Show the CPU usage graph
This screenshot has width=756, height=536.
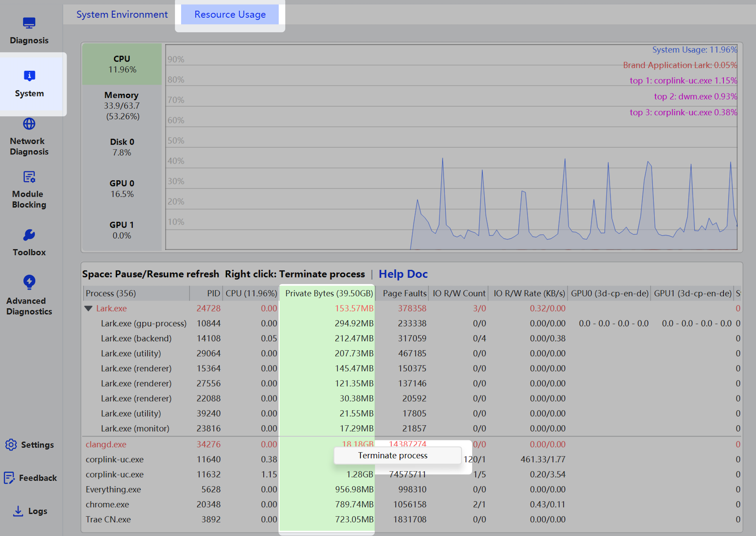[x=122, y=64]
